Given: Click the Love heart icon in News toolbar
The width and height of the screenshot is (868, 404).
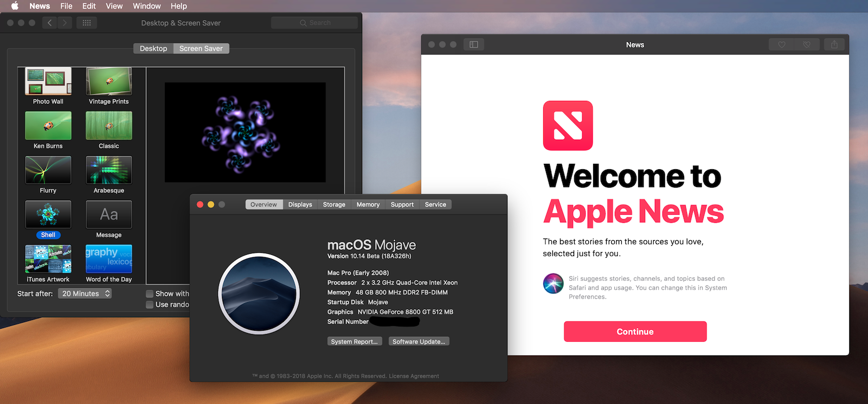Looking at the screenshot, I should tap(782, 44).
